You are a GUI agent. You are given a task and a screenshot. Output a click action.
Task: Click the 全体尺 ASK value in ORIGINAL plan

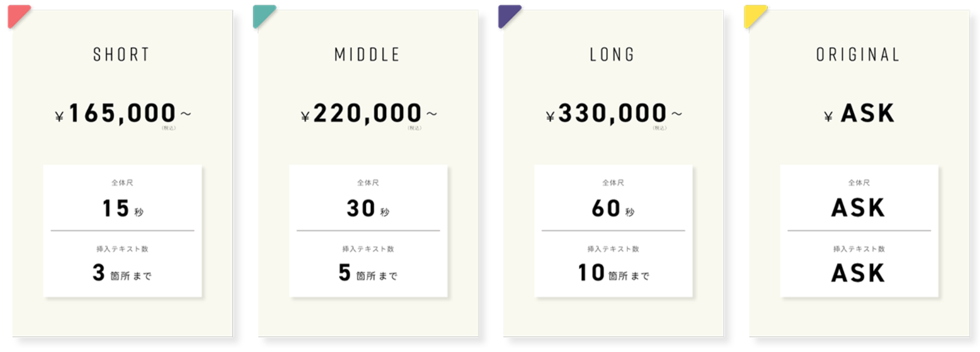coord(859,208)
